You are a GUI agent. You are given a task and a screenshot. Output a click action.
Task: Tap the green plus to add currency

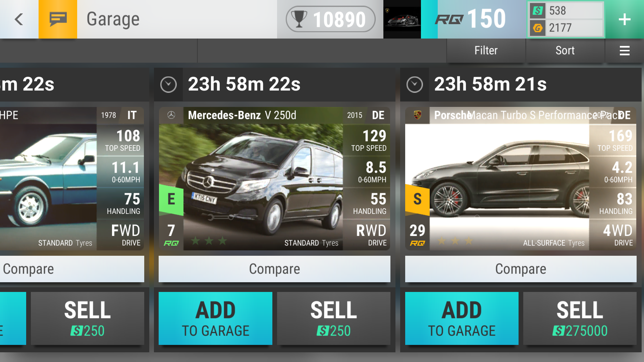coord(624,19)
